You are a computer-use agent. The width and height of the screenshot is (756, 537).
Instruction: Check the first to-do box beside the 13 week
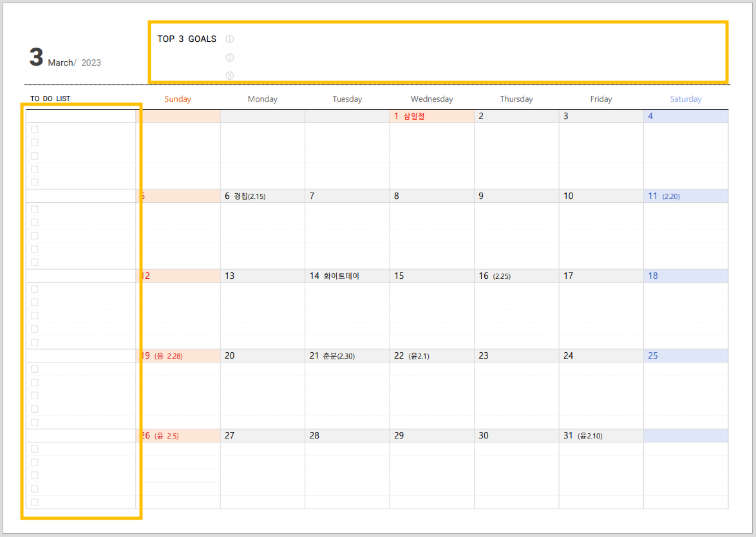point(34,289)
